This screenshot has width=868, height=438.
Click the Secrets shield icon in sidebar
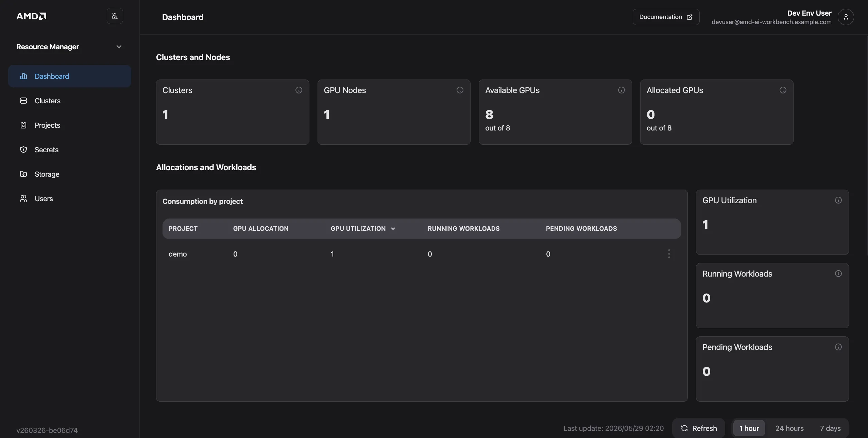[x=23, y=150]
